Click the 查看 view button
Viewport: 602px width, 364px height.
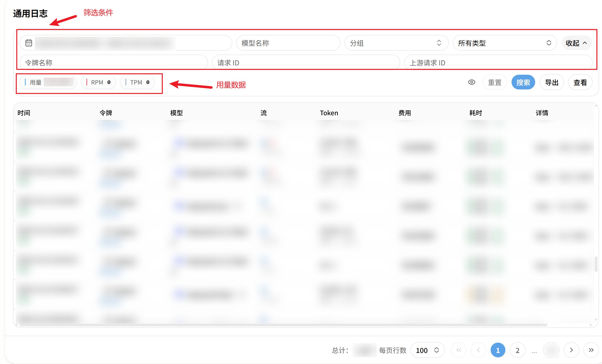pyautogui.click(x=580, y=82)
